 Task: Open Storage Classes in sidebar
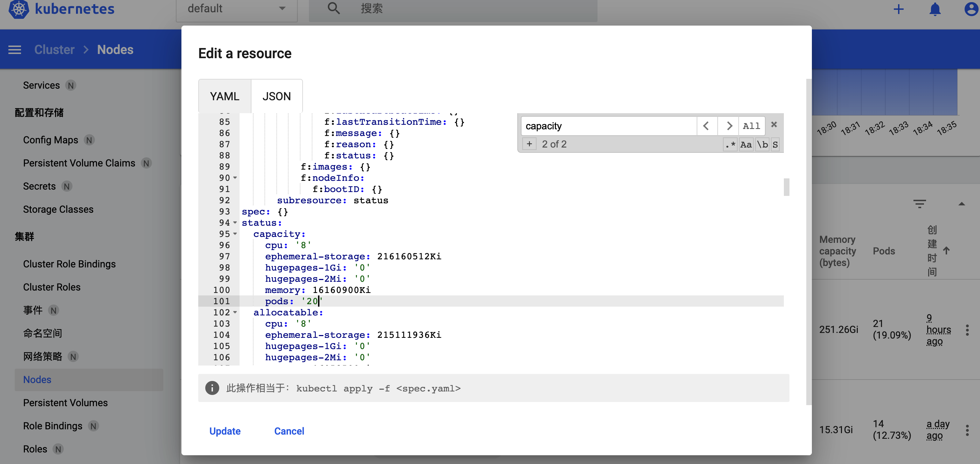pos(58,209)
